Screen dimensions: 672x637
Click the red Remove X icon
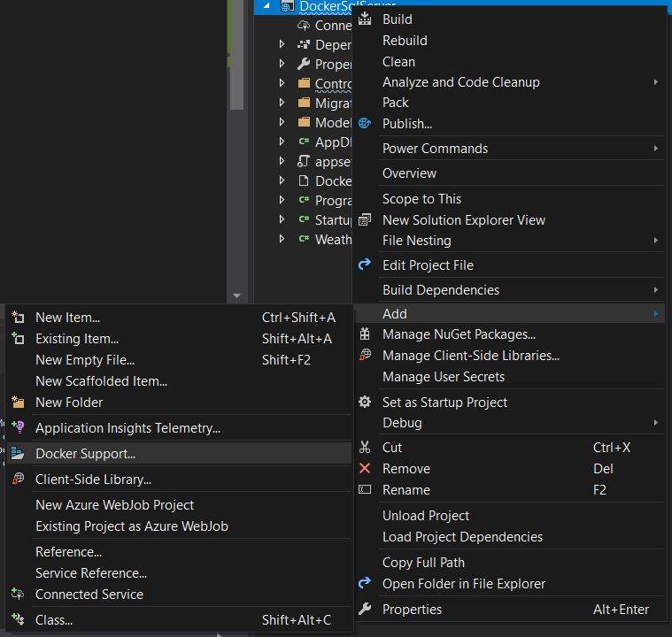(365, 469)
